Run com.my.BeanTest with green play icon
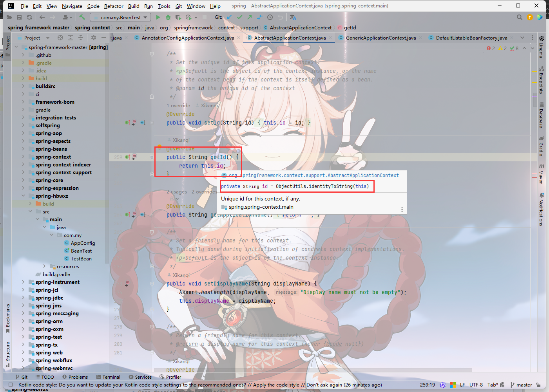This screenshot has width=549, height=392. tap(158, 17)
